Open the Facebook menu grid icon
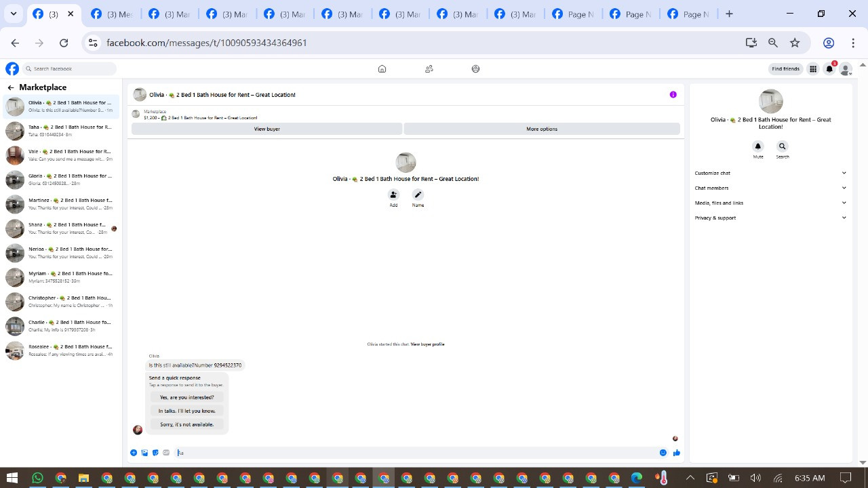The image size is (868, 488). (x=812, y=68)
